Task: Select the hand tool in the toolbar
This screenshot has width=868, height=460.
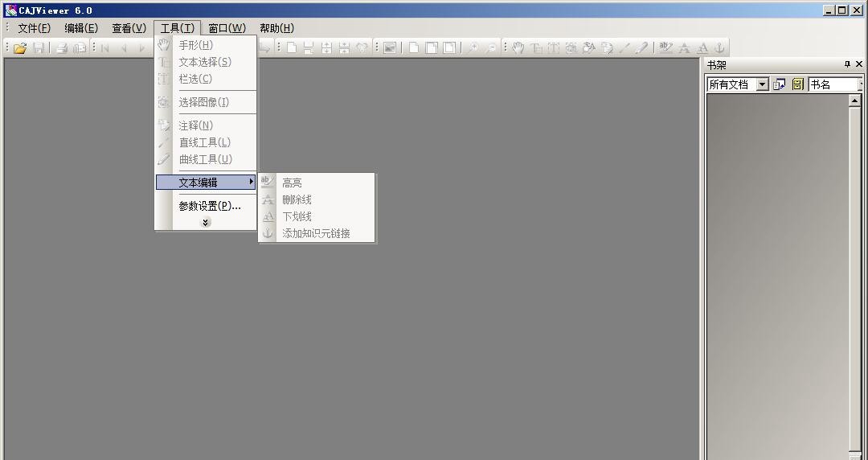Action: click(518, 48)
